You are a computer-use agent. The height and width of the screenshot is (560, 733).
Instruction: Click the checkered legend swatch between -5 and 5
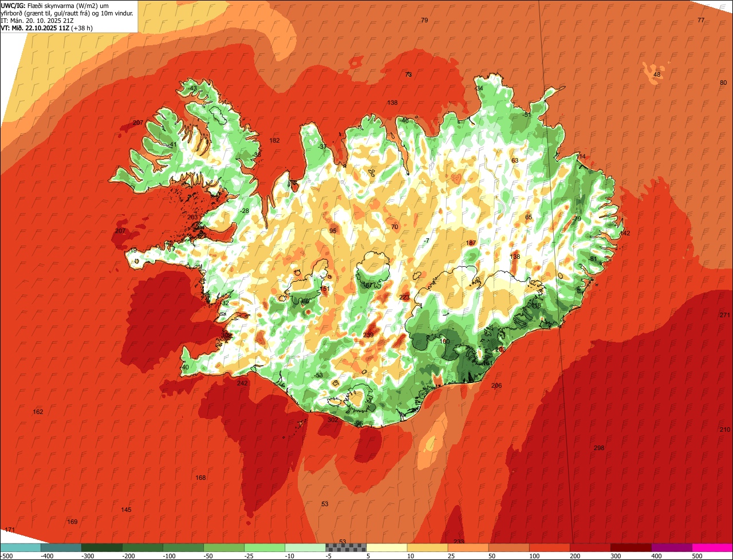tap(346, 547)
